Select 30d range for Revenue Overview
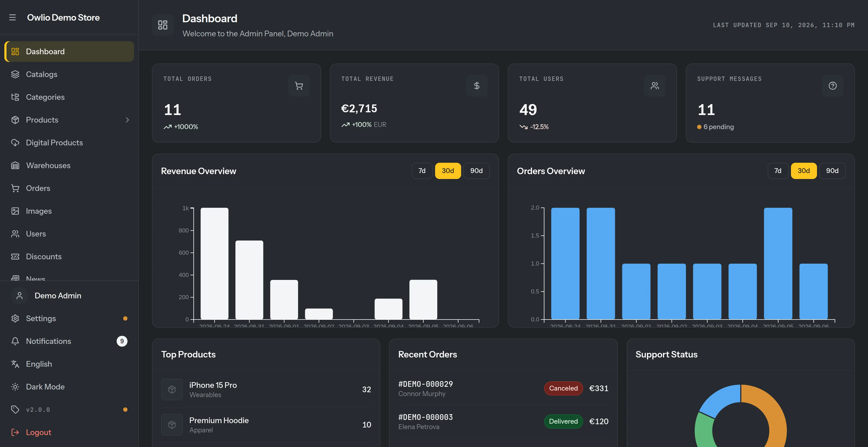The image size is (868, 447). [448, 171]
